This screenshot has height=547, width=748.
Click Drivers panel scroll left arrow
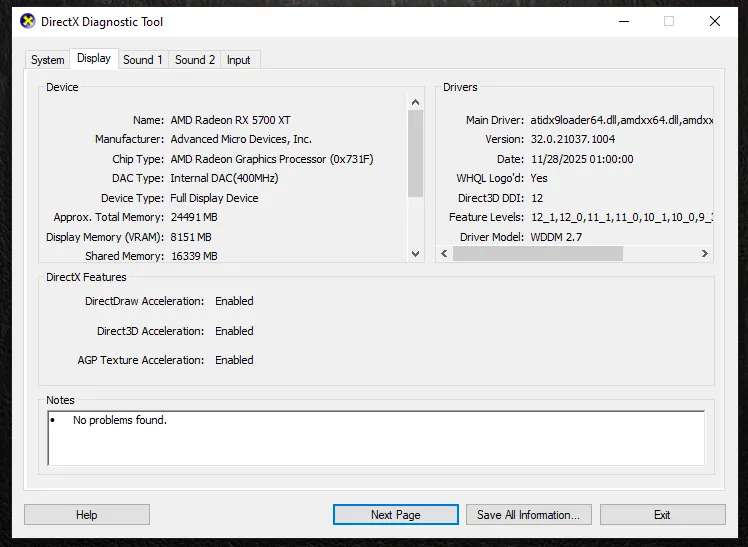[444, 254]
